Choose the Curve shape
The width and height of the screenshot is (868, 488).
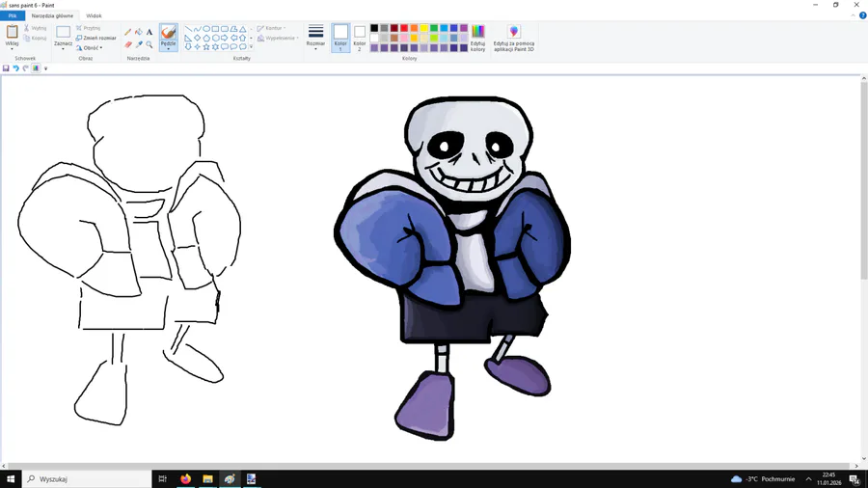(197, 29)
